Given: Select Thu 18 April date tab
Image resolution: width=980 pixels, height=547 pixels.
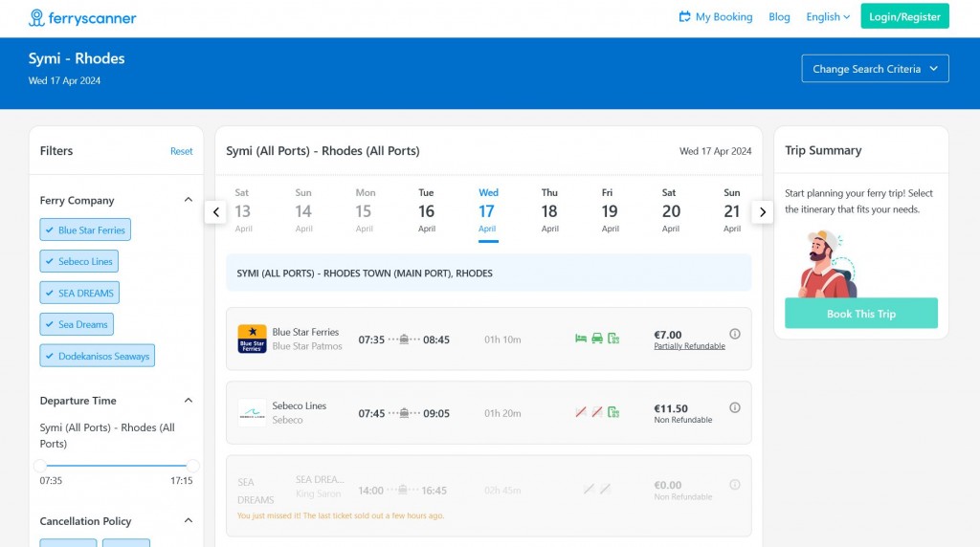Looking at the screenshot, I should coord(549,210).
